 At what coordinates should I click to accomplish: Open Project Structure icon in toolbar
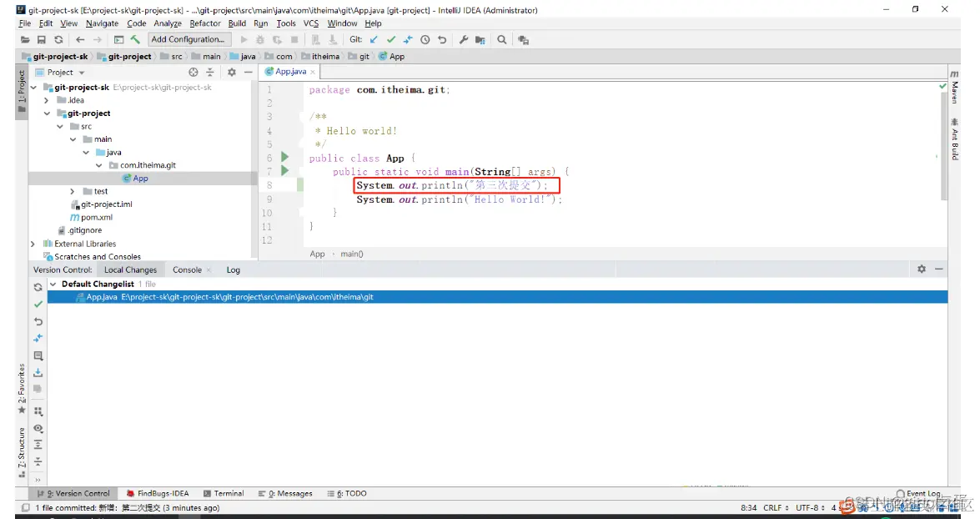pos(480,39)
